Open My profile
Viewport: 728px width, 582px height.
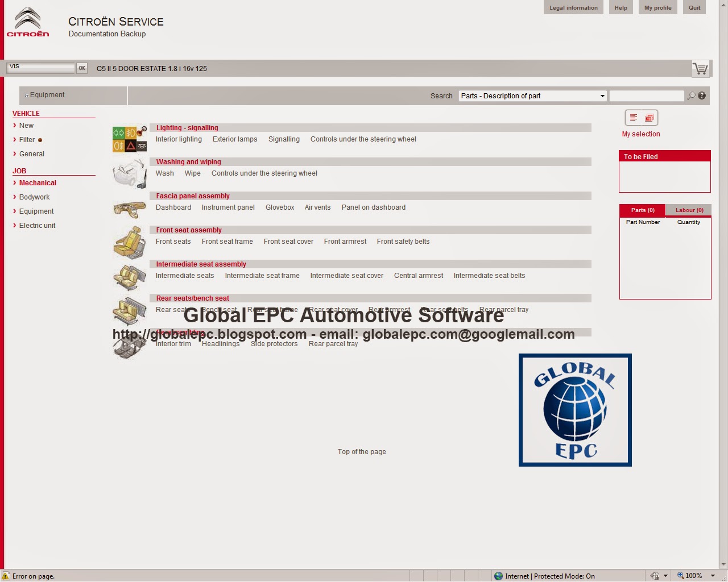(x=658, y=7)
